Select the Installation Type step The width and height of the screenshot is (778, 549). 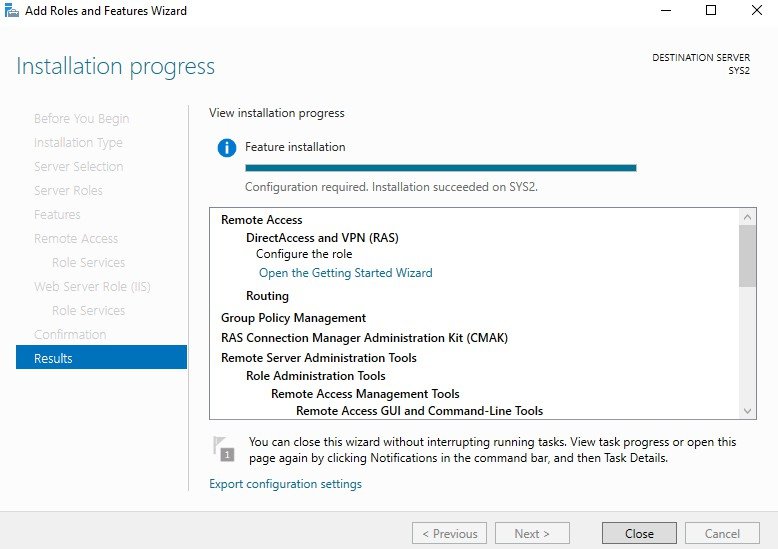point(78,142)
